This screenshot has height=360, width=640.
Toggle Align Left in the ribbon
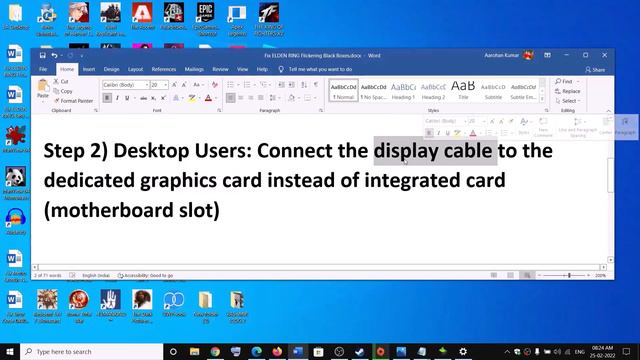click(x=231, y=98)
